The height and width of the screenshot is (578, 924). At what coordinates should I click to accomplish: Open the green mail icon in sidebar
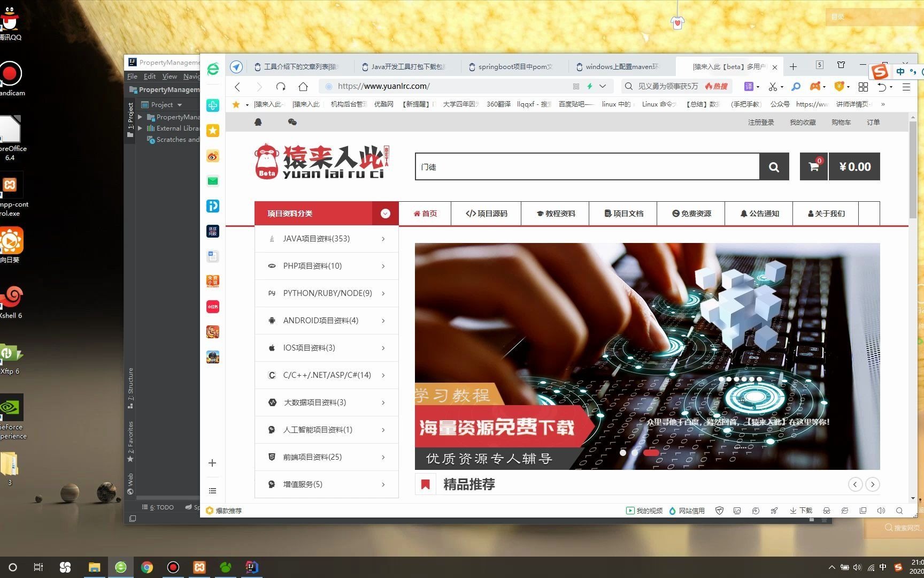click(x=213, y=181)
